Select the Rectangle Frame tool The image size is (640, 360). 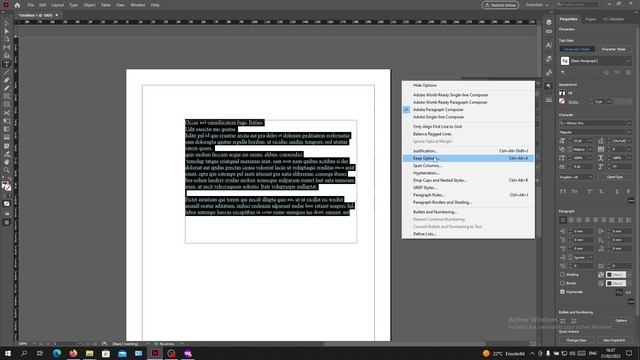pos(7,97)
